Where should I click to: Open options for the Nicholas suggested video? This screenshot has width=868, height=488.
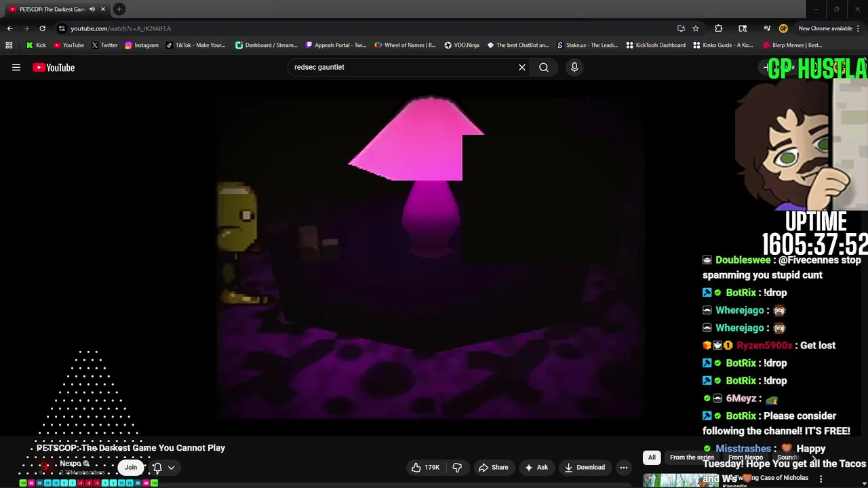tap(821, 479)
